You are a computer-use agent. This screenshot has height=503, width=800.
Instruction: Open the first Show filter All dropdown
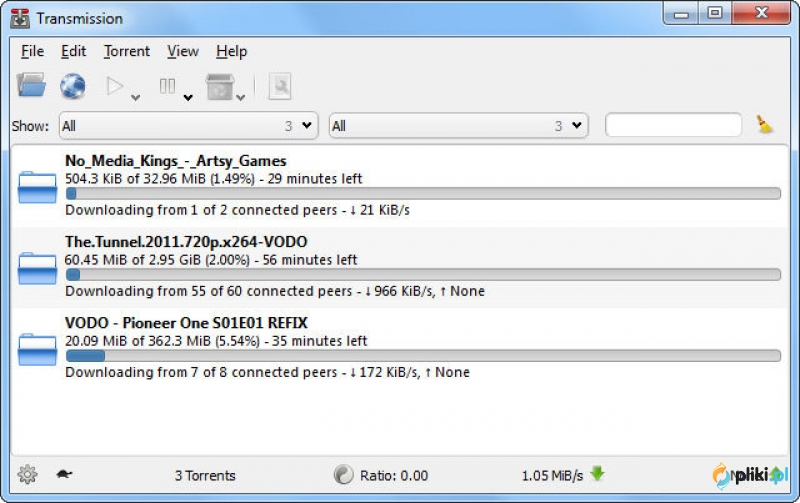click(x=188, y=125)
